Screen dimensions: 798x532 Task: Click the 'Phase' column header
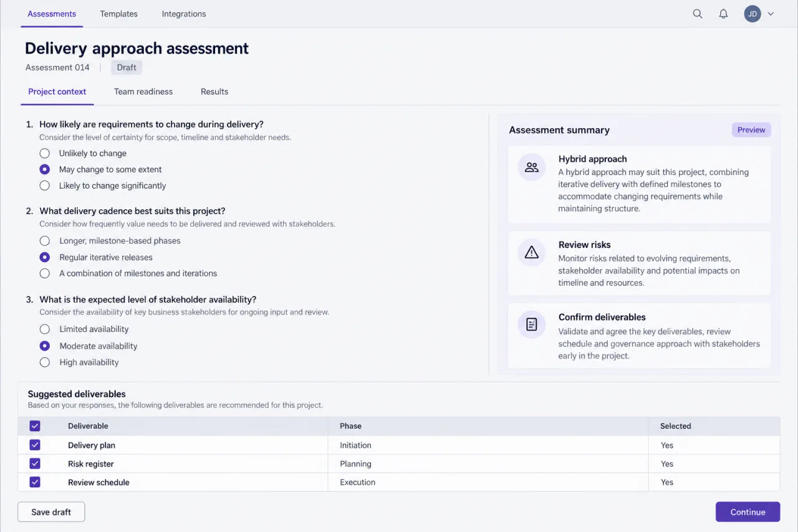[350, 426]
